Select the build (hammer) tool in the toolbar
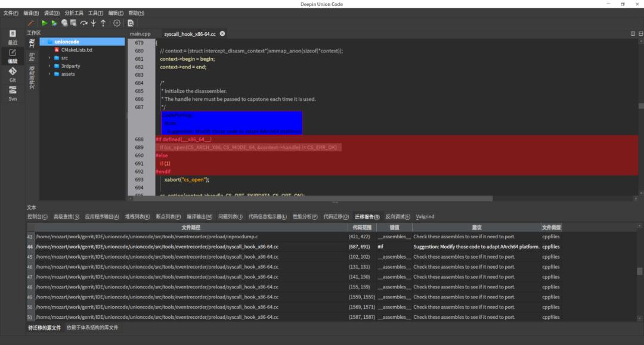This screenshot has width=644, height=345. (x=32, y=23)
